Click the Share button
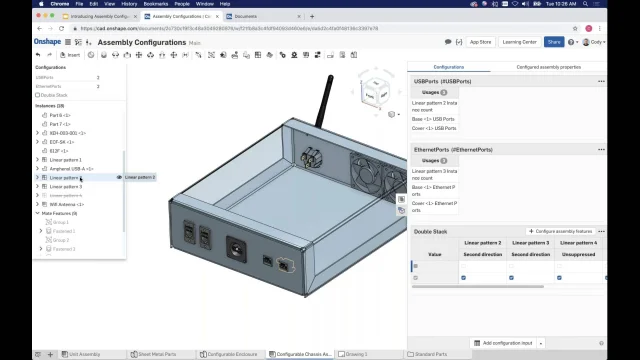 (554, 42)
